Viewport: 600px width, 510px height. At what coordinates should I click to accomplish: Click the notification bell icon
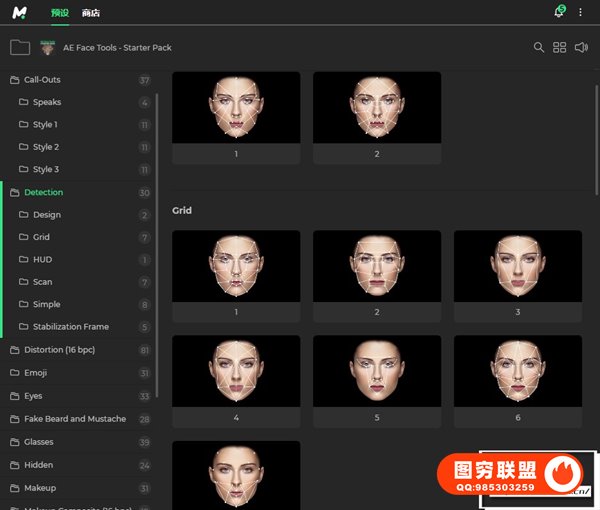coord(558,12)
